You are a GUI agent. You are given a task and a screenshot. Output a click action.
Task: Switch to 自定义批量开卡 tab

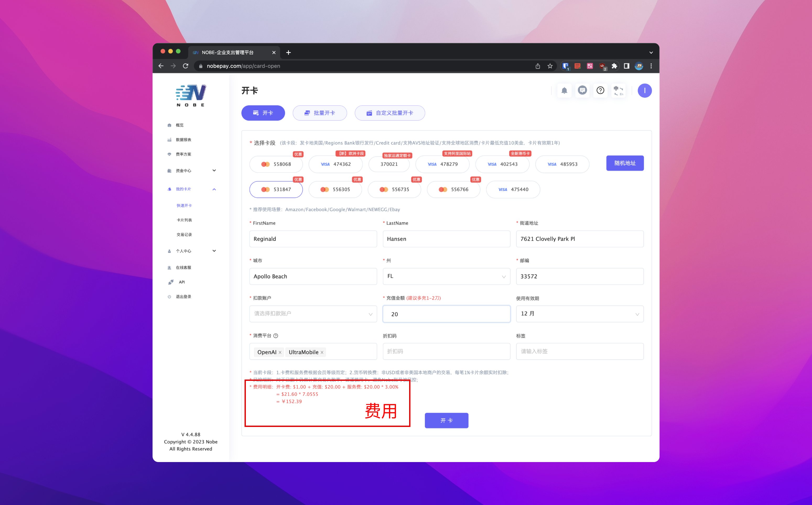point(390,113)
